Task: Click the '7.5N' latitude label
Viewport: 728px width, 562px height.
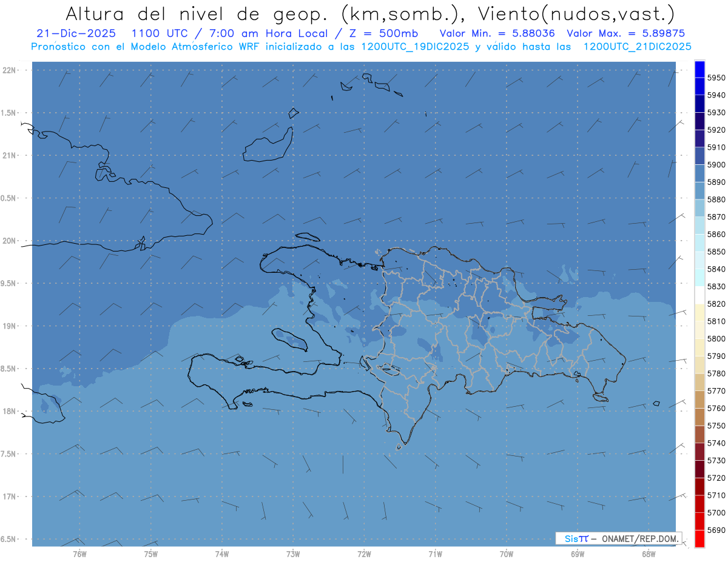Action: 9,454
